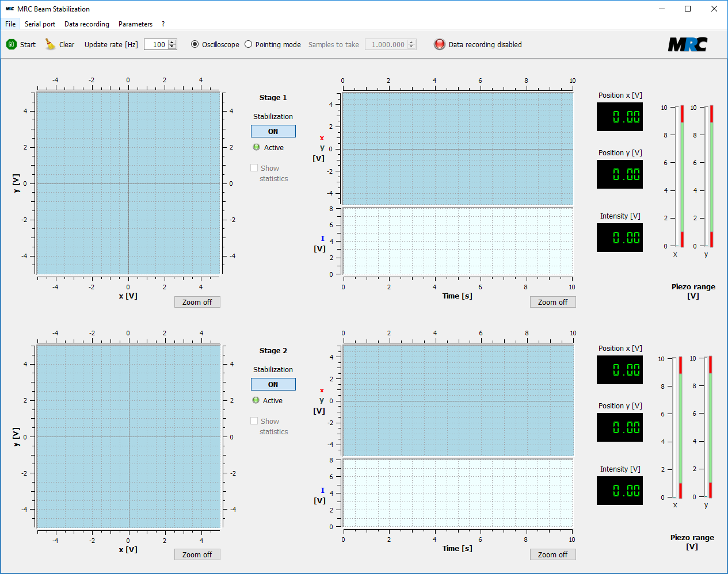Turn off Zoom on the Stage 1 XY plot
The width and height of the screenshot is (728, 574).
(197, 301)
